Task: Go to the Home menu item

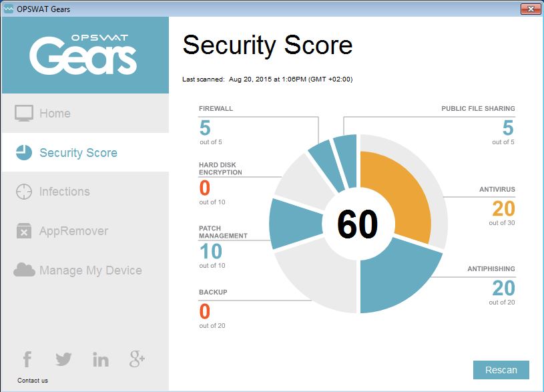Action: point(85,113)
